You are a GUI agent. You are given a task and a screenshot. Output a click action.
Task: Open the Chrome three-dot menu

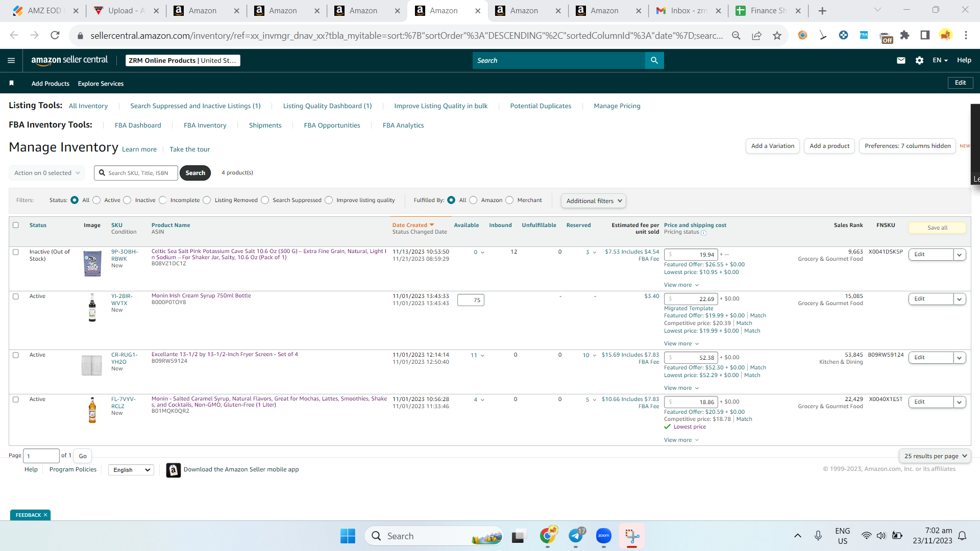click(x=966, y=35)
